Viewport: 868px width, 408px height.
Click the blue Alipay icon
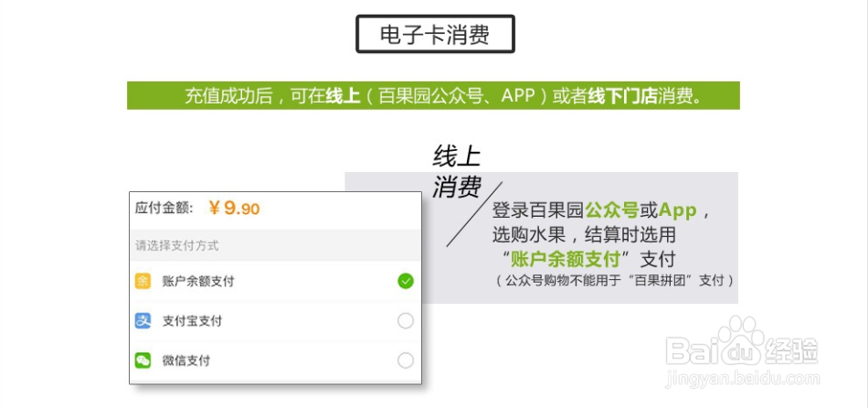point(143,321)
